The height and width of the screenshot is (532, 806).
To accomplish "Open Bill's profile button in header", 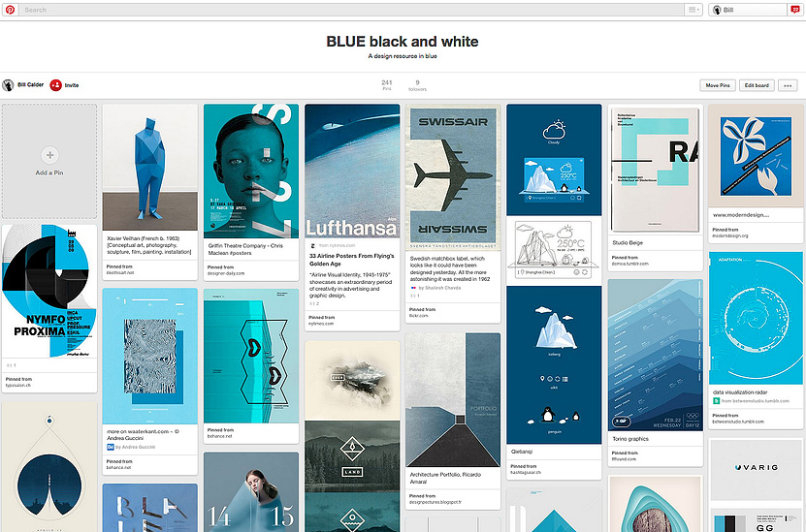I will tap(748, 10).
